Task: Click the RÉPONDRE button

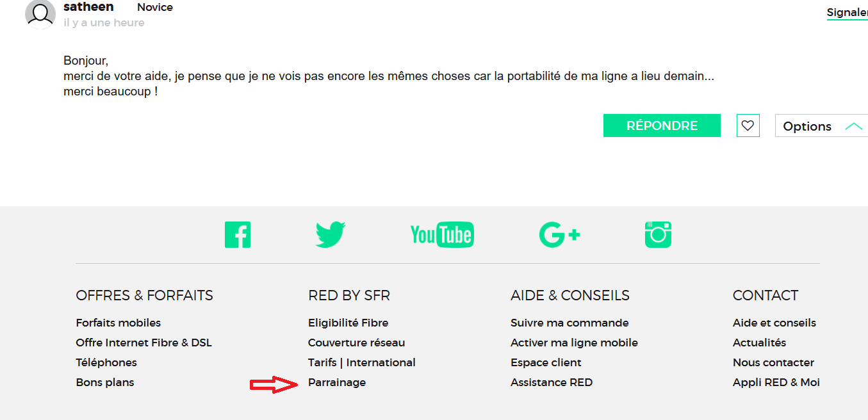Action: click(662, 125)
